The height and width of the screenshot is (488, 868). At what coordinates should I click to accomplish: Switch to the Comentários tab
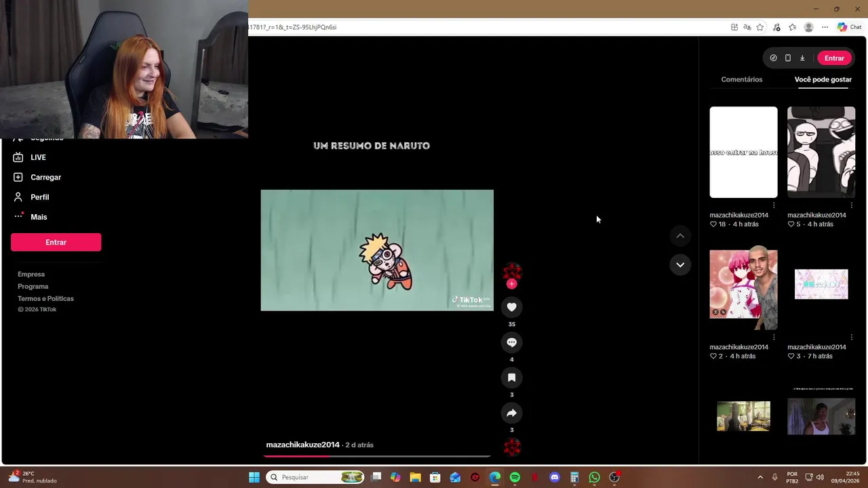[741, 79]
